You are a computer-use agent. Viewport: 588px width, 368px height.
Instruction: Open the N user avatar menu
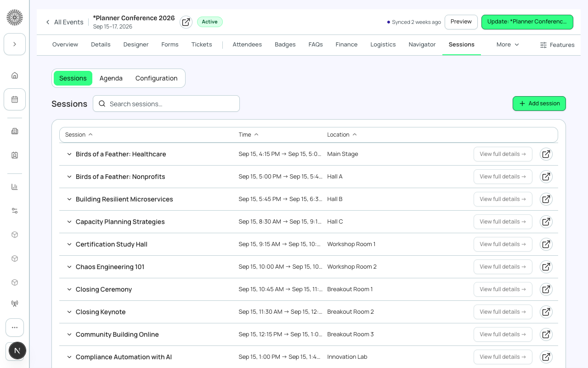click(17, 351)
